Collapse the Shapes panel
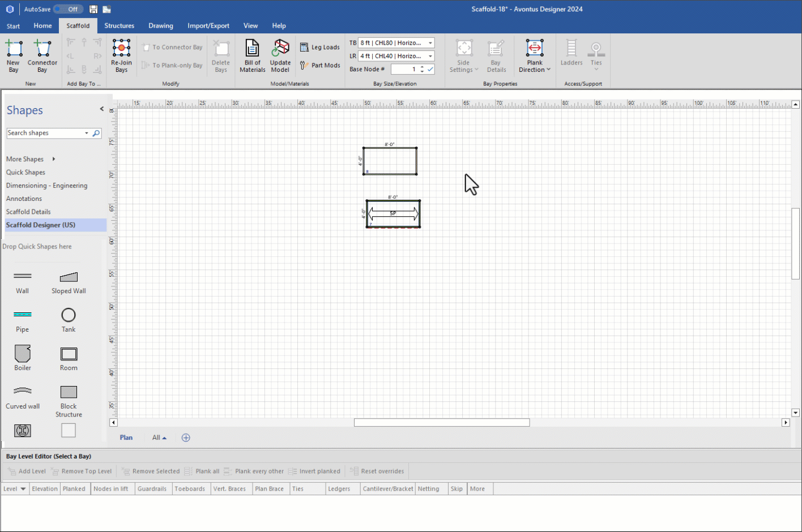 pyautogui.click(x=102, y=109)
